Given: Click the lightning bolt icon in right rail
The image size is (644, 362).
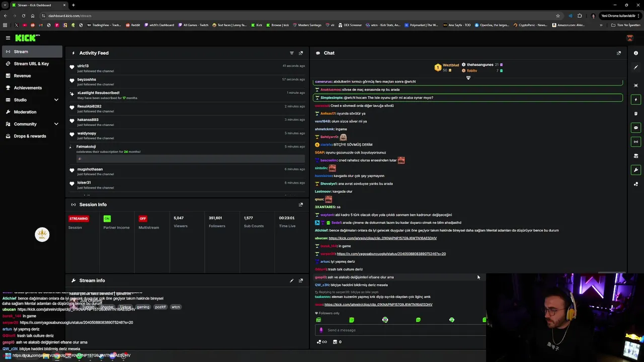Looking at the screenshot, I should (636, 100).
